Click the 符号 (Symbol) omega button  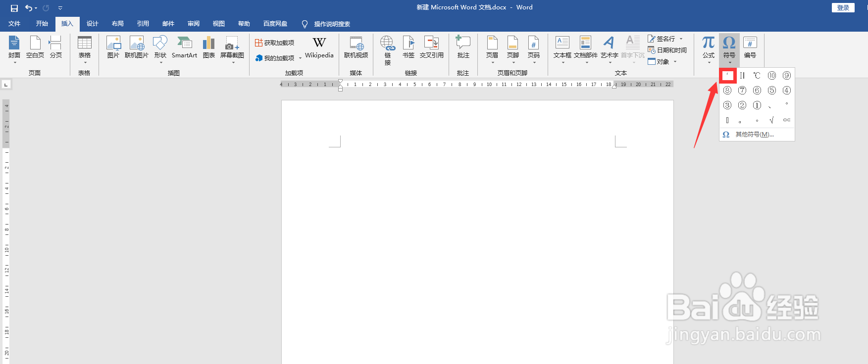pyautogui.click(x=729, y=50)
